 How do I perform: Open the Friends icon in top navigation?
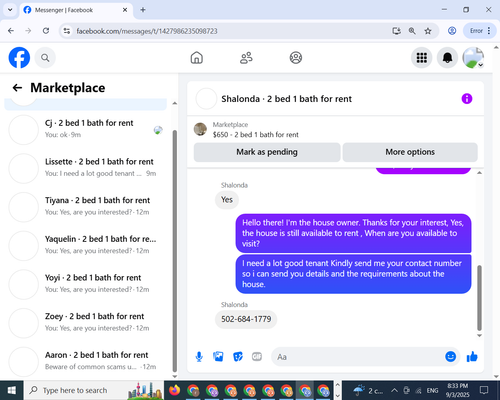point(246,58)
